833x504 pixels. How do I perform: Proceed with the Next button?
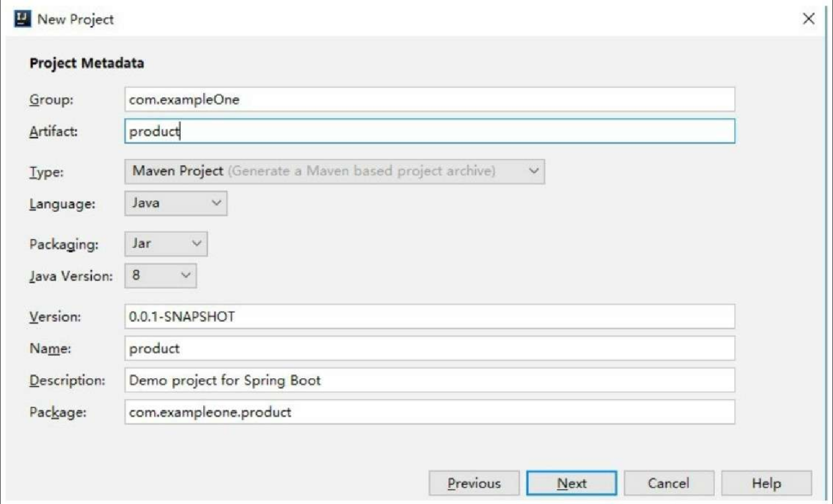[x=571, y=483]
